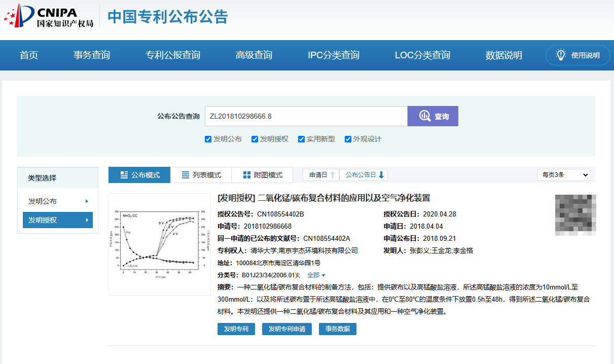This screenshot has width=614, height=364.
Task: Open 高级查询 in the nav bar
Action: [254, 55]
